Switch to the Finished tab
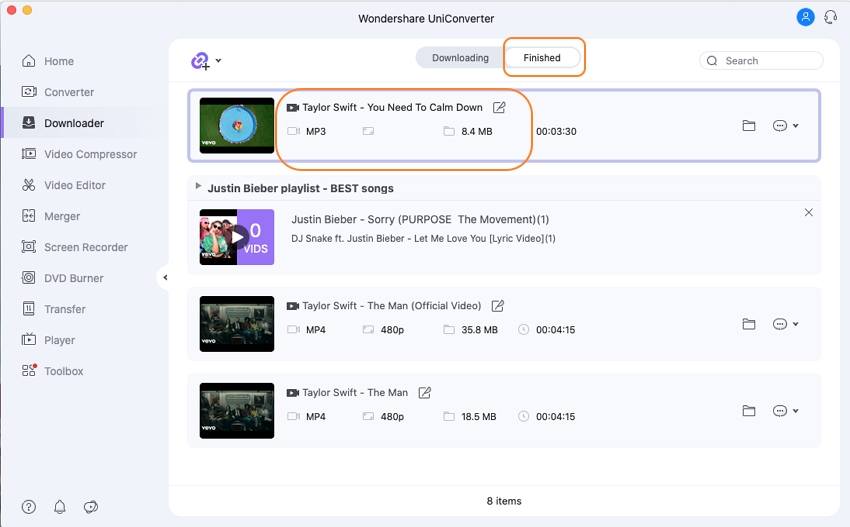 pos(542,58)
